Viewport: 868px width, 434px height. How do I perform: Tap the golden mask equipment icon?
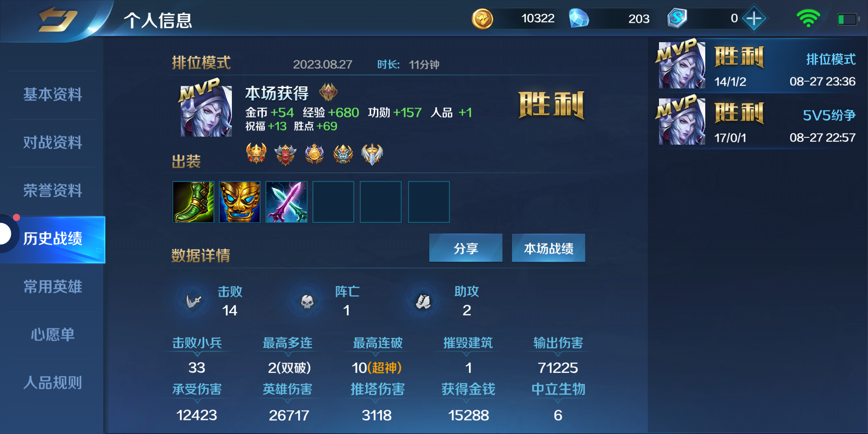(x=240, y=202)
